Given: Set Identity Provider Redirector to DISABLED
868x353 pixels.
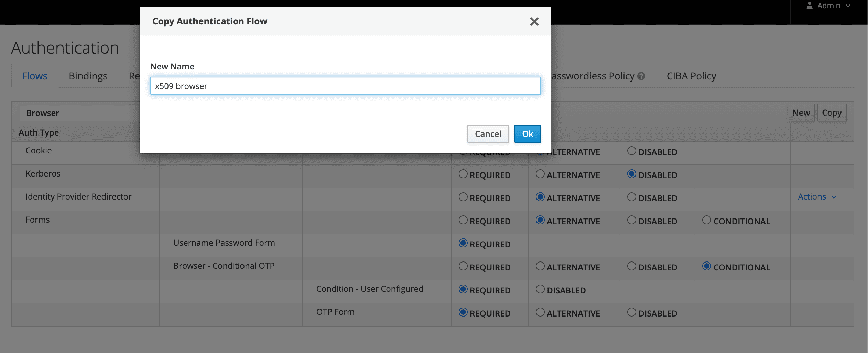Looking at the screenshot, I should [x=632, y=197].
